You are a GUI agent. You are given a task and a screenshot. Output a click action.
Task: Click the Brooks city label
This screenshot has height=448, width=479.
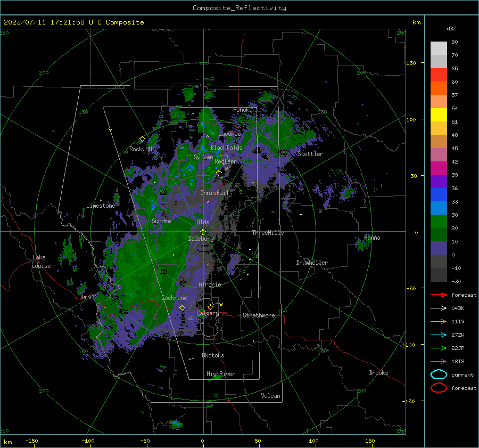pyautogui.click(x=378, y=373)
